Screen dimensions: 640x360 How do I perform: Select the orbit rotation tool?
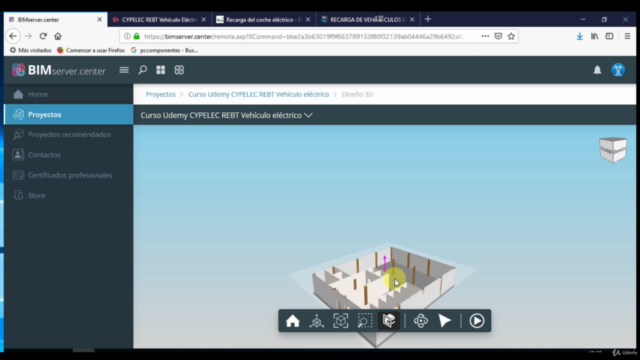pyautogui.click(x=420, y=321)
